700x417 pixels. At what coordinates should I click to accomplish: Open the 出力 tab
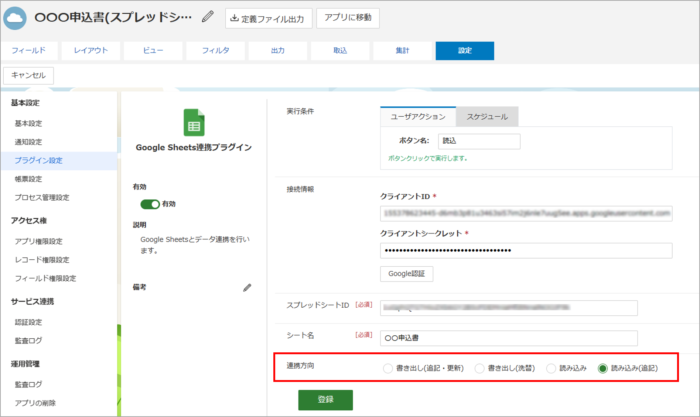278,50
